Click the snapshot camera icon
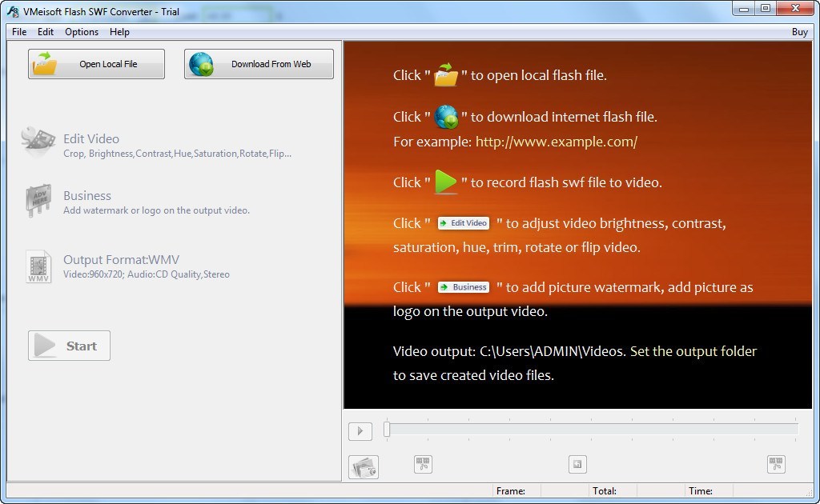Viewport: 820px width, 504px height. coord(364,467)
